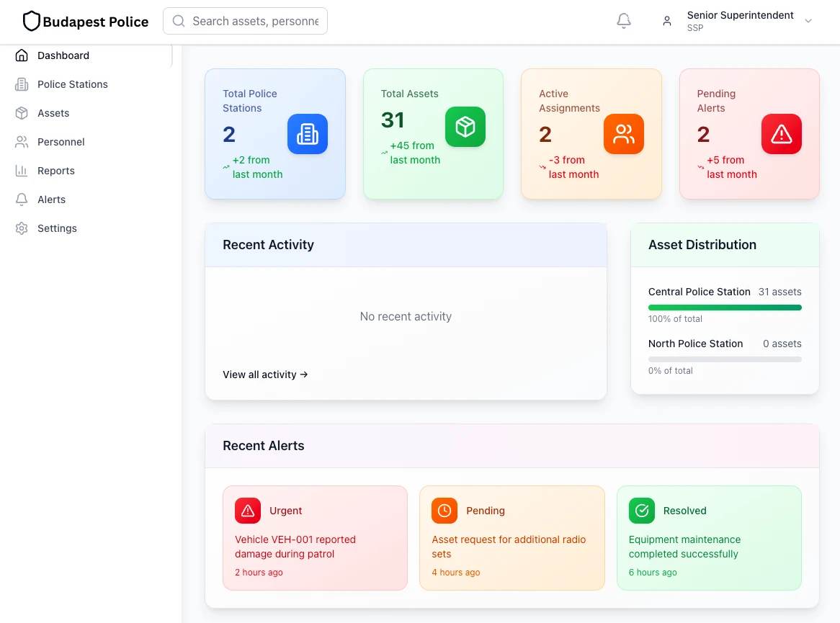Click the Urgent alert triangle icon
This screenshot has height=623, width=840.
(248, 511)
